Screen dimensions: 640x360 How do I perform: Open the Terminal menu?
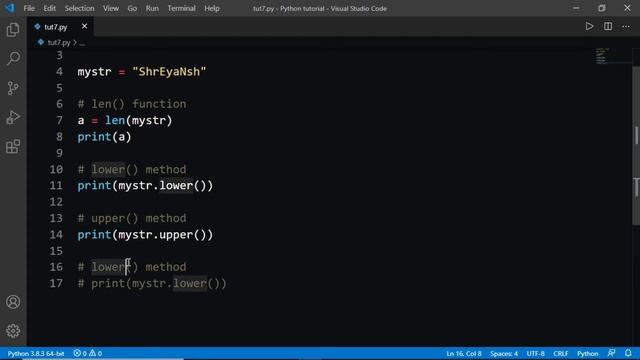tap(181, 8)
